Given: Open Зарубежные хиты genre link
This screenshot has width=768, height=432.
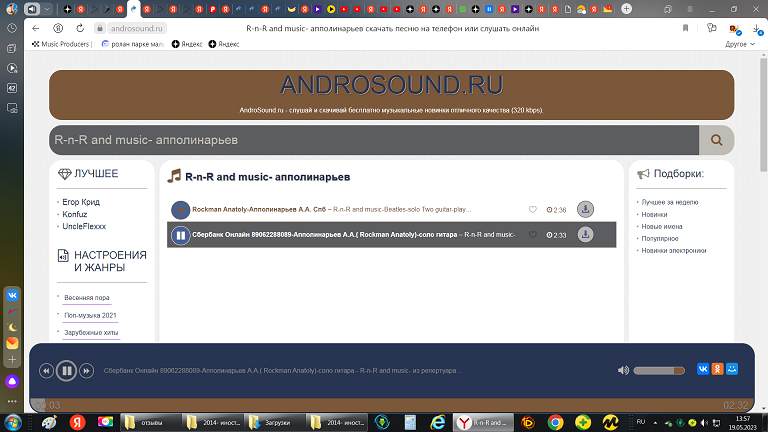Looking at the screenshot, I should click(x=91, y=333).
